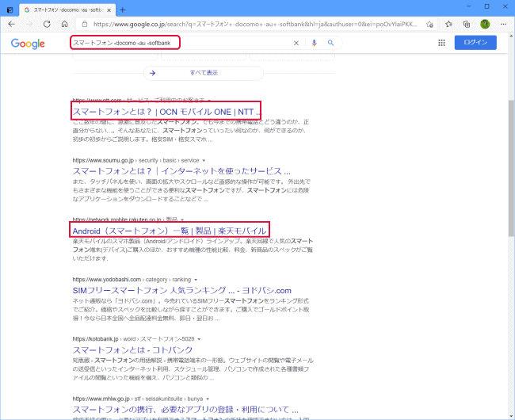Reload the page with the refresh icon
This screenshot has width=515, height=420.
[x=47, y=24]
